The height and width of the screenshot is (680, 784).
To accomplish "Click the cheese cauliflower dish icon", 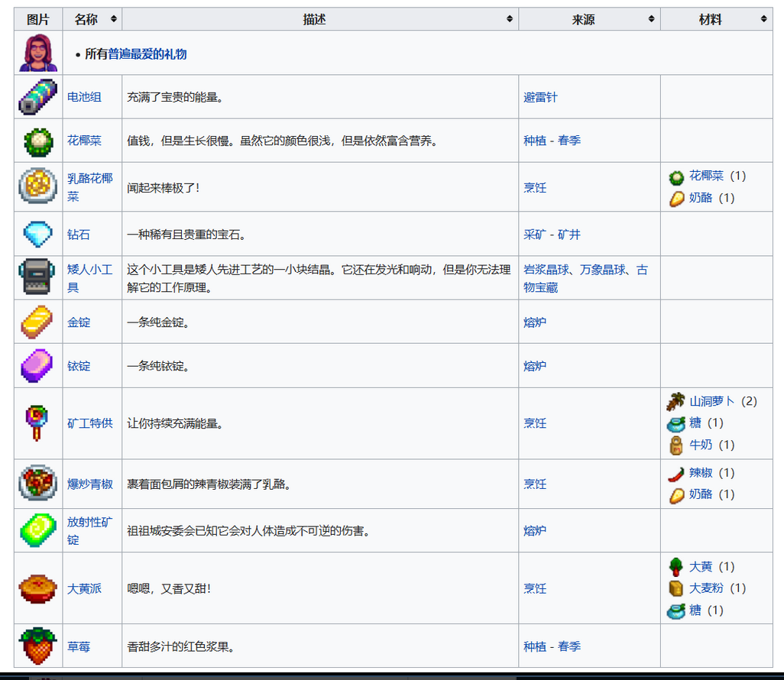I will point(38,186).
